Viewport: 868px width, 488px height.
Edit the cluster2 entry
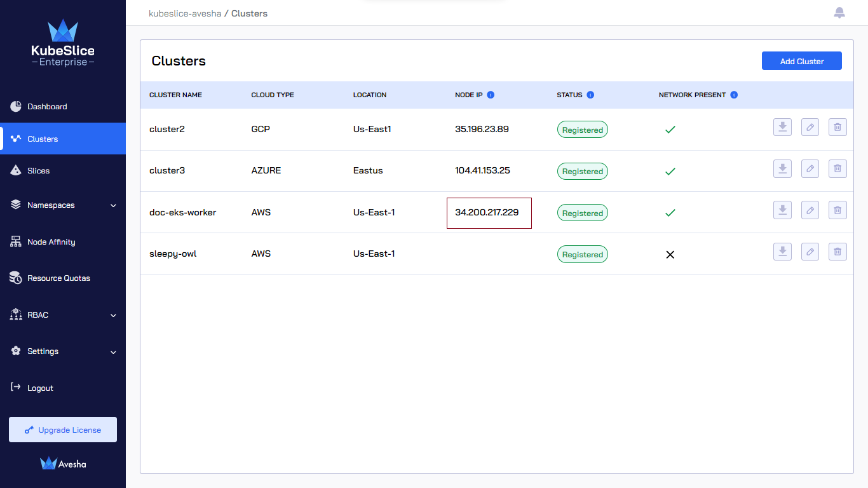coord(810,127)
